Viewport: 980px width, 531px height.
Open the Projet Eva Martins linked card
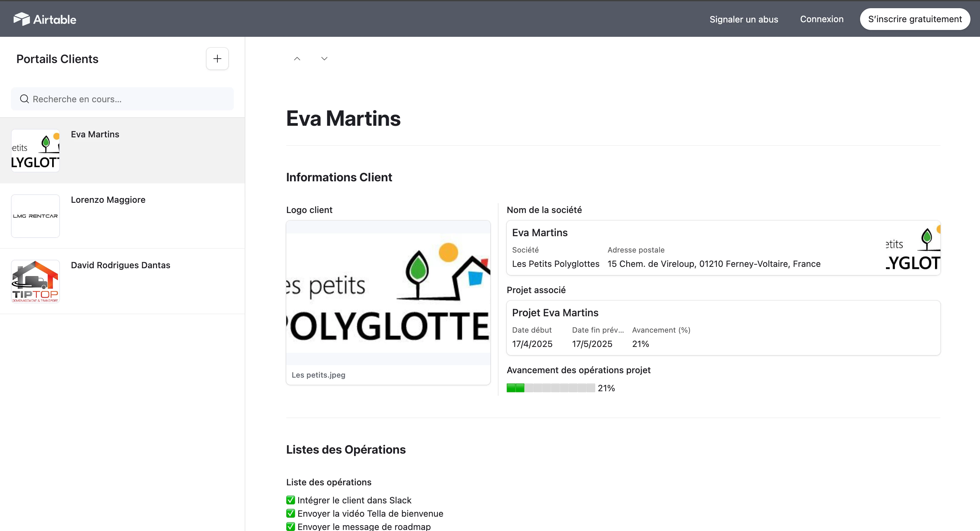723,328
